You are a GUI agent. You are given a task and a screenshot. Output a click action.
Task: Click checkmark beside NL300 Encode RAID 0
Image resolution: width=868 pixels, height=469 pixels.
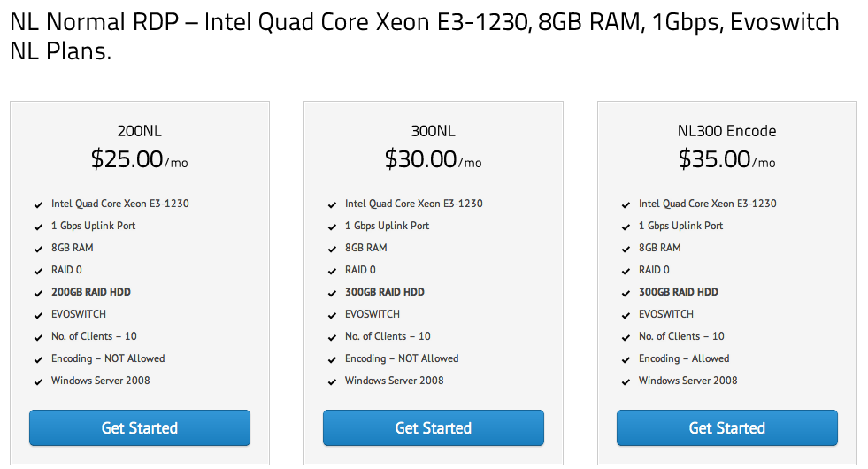626,272
